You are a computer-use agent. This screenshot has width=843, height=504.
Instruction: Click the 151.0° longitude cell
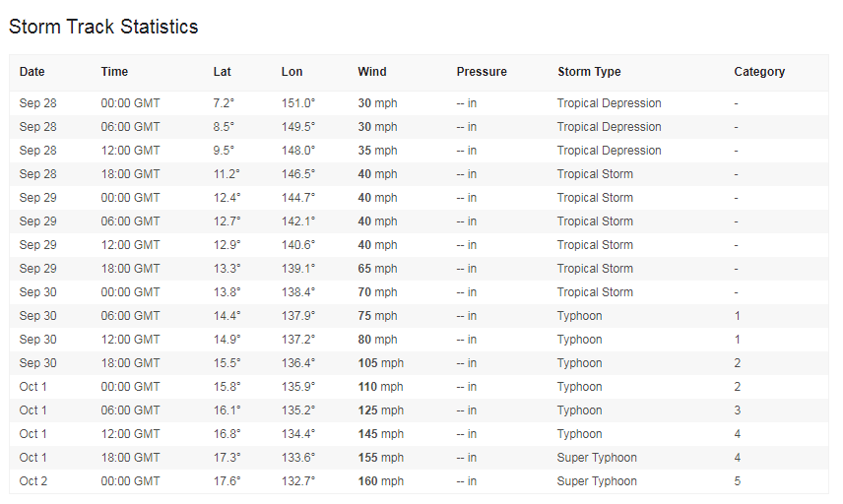click(298, 103)
